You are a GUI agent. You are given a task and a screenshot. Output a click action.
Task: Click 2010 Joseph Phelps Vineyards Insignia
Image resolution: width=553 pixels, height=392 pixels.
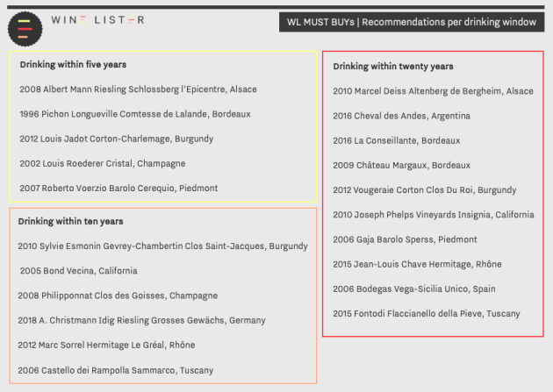434,215
